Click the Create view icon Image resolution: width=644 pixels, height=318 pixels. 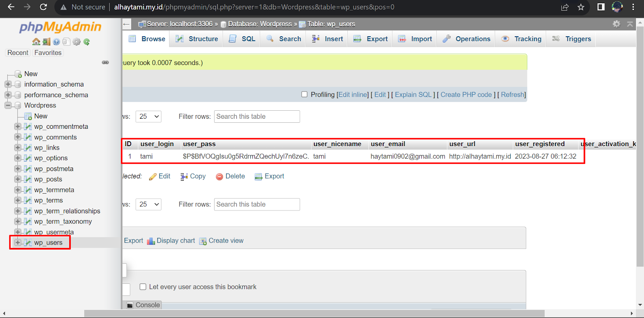point(203,241)
